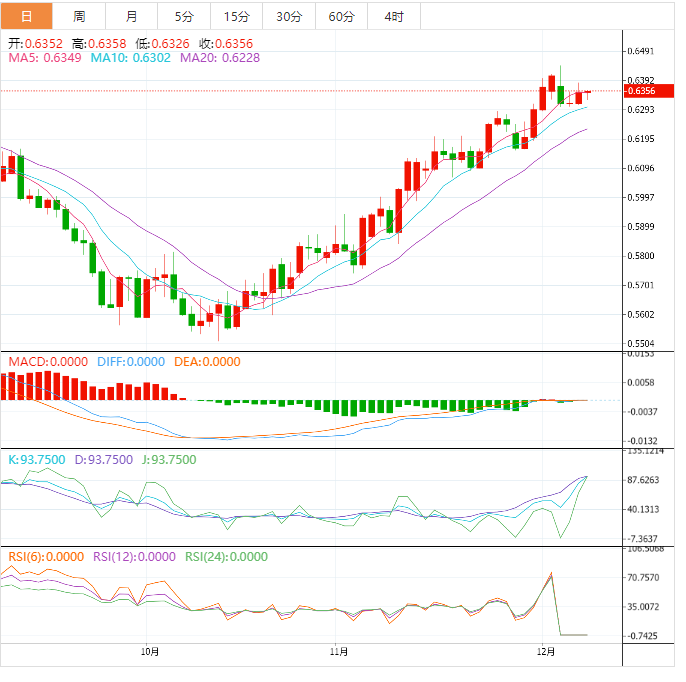This screenshot has height=682, width=686.
Task: Click the 高:0.6358 high price value
Action: coord(99,44)
